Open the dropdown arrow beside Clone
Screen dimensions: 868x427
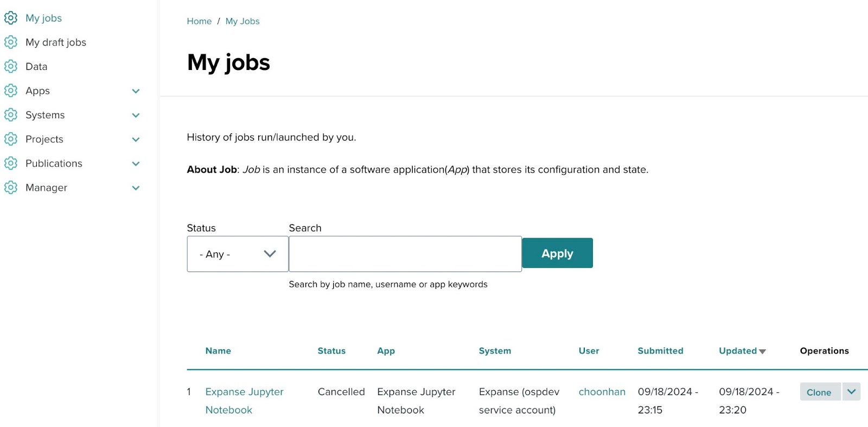pyautogui.click(x=851, y=392)
